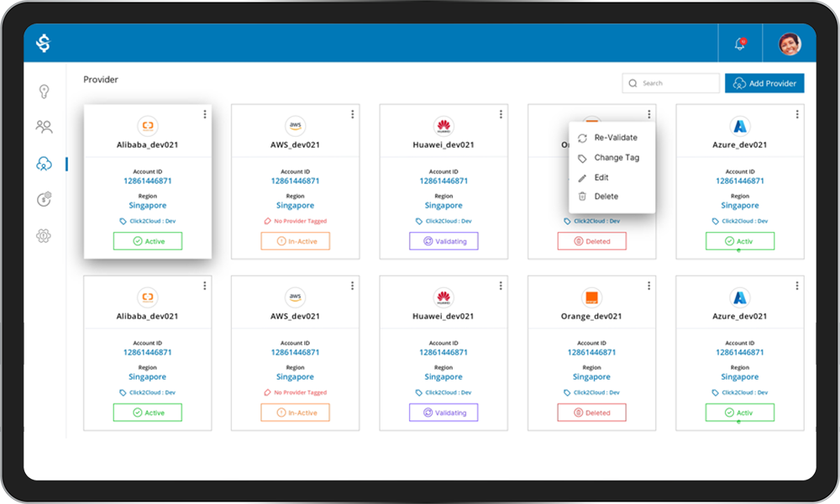Open the lightbulb insights icon in sidebar
This screenshot has height=504, width=840.
[44, 92]
